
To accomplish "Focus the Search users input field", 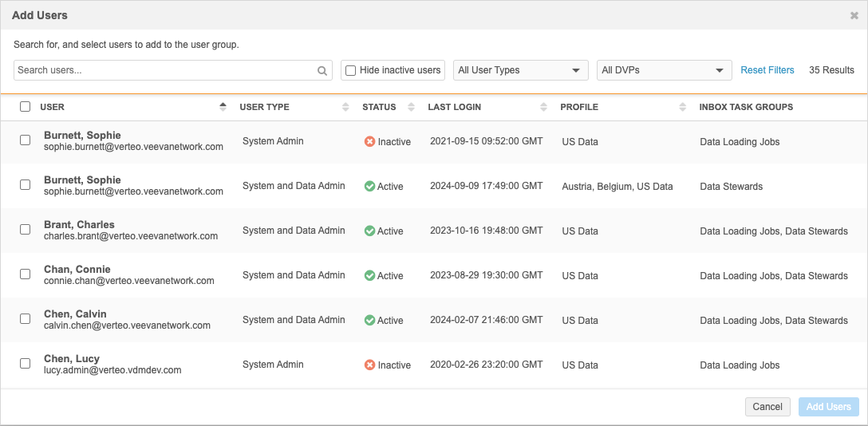I will [164, 70].
